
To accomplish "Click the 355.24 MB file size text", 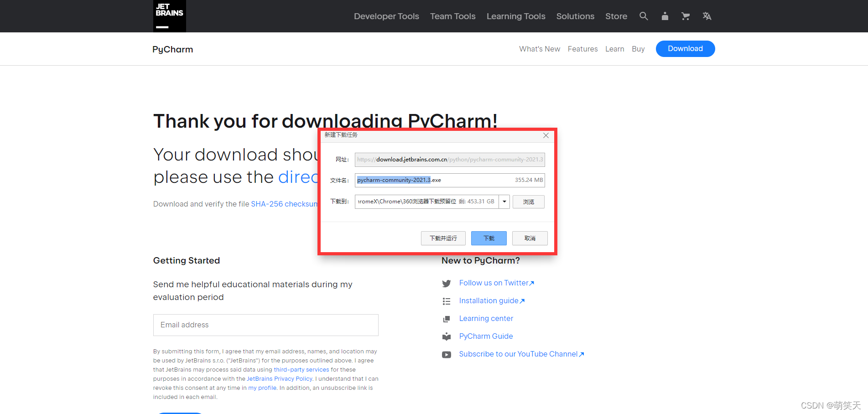I will pyautogui.click(x=529, y=180).
